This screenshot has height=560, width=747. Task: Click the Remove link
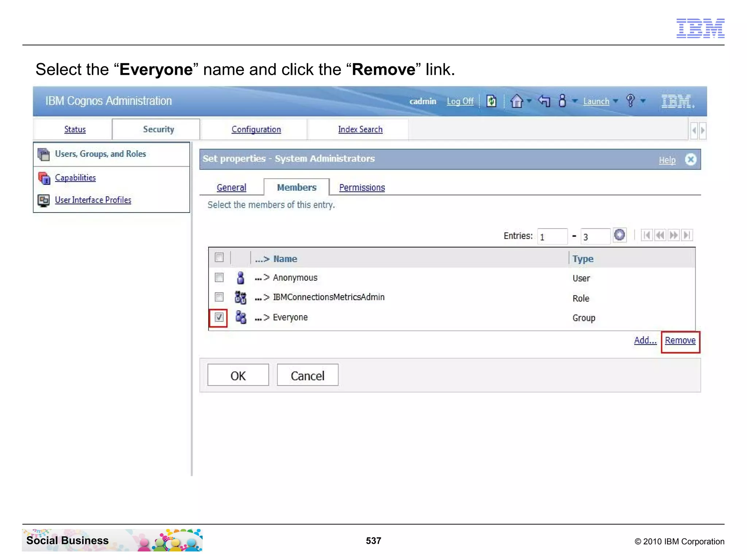click(680, 340)
